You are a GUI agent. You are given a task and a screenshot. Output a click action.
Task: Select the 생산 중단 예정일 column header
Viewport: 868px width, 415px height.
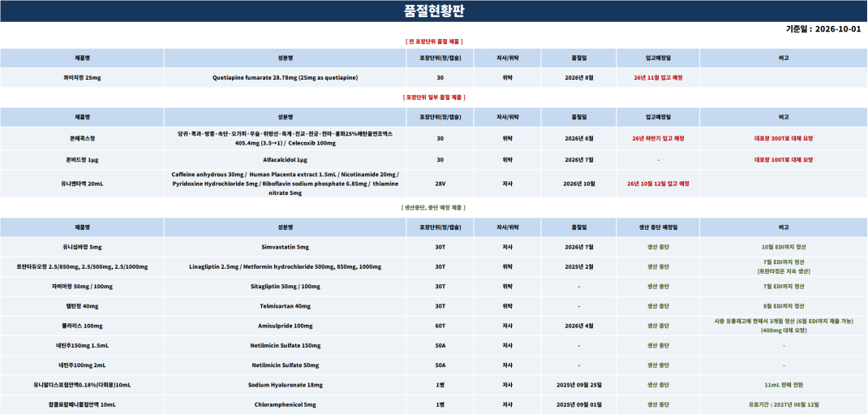(x=658, y=227)
